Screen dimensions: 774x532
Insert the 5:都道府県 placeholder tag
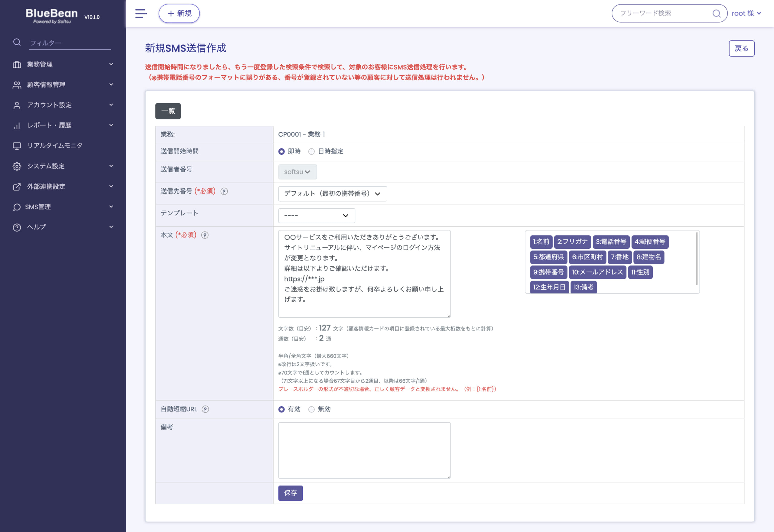point(548,257)
